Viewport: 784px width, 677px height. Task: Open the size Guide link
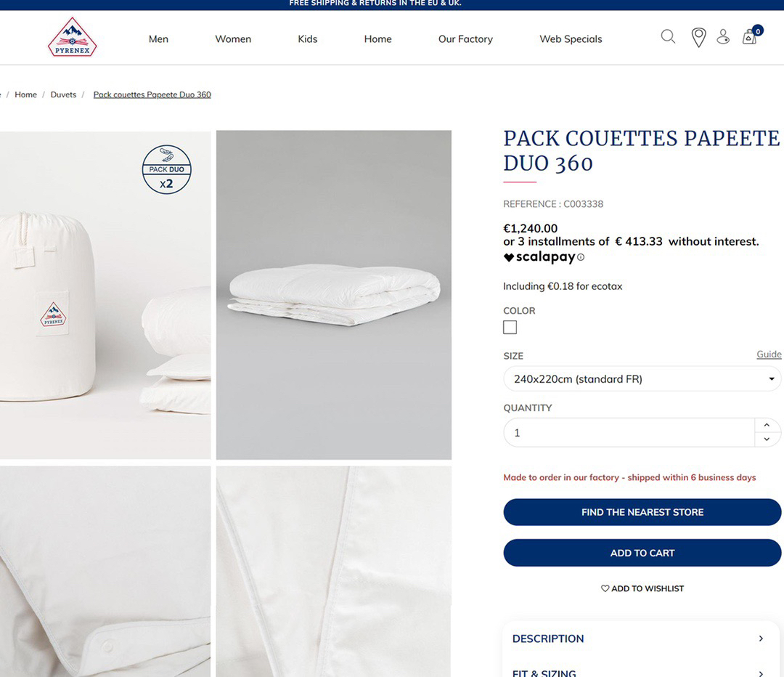click(x=769, y=354)
